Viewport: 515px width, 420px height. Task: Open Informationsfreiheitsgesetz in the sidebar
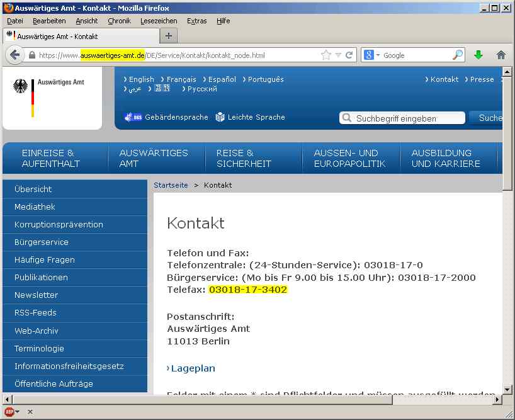point(75,366)
